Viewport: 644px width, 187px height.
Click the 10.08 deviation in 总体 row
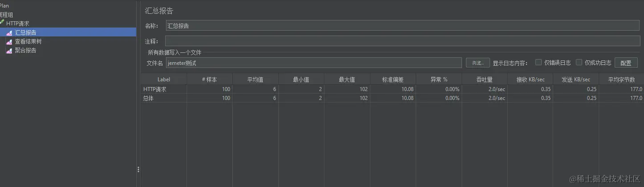tap(408, 98)
